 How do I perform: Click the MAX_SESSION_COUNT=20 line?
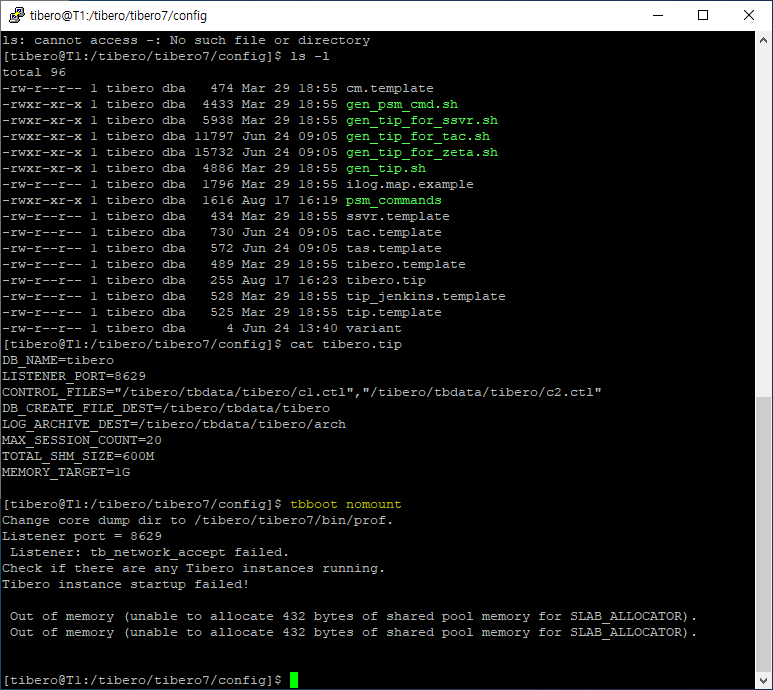pyautogui.click(x=82, y=441)
